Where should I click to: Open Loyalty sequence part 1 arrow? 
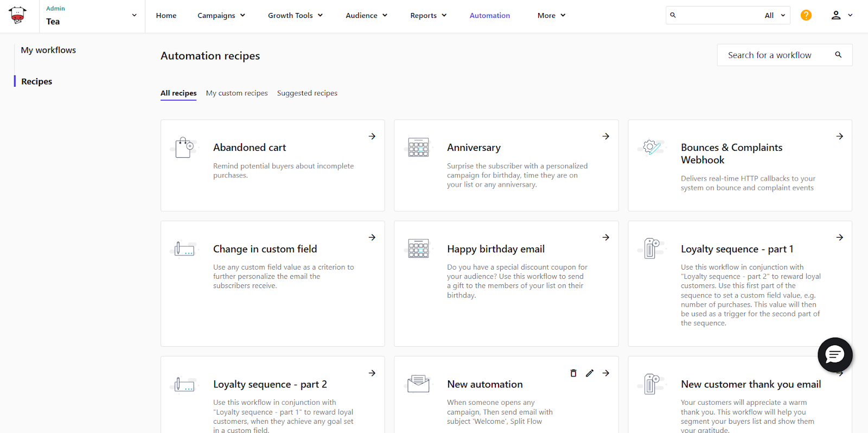(x=839, y=237)
